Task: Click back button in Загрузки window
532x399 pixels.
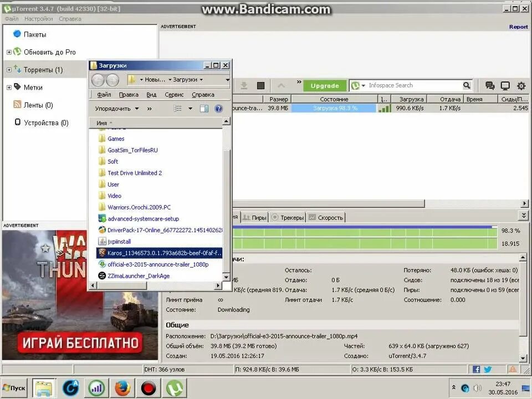Action: point(98,80)
